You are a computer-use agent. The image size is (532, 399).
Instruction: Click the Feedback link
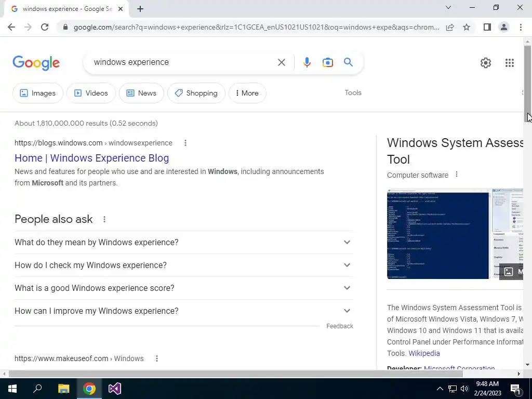(x=340, y=326)
